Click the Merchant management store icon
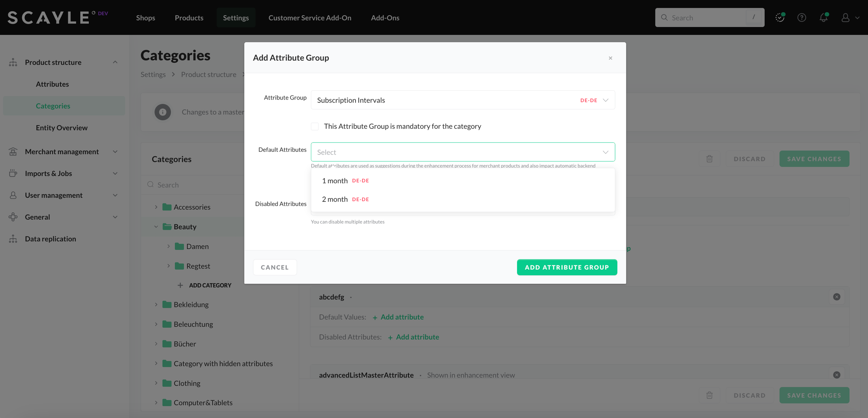Image resolution: width=868 pixels, height=418 pixels. coord(13,152)
